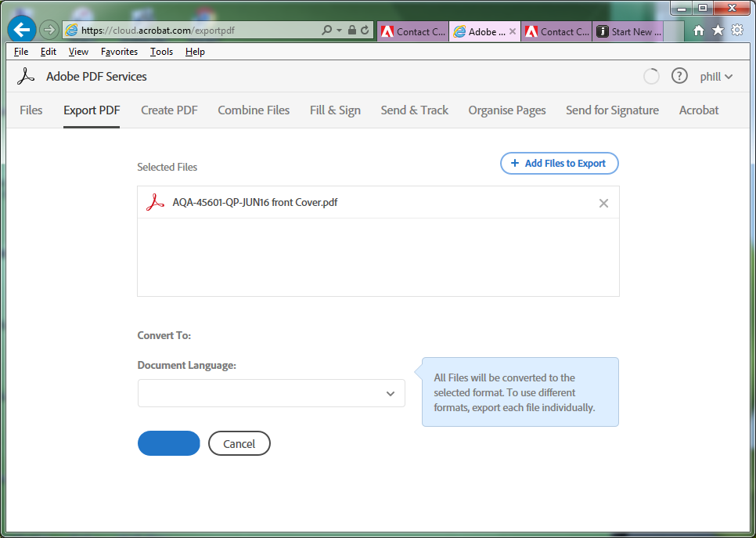Screen dimensions: 756x538
Task: Open the address bar dropdown arrow
Action: pyautogui.click(x=339, y=30)
